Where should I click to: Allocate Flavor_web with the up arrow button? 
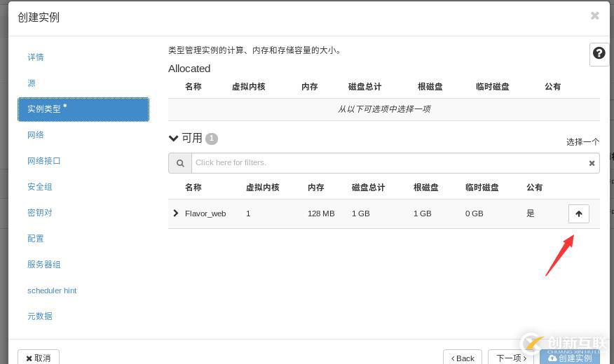[x=579, y=213]
